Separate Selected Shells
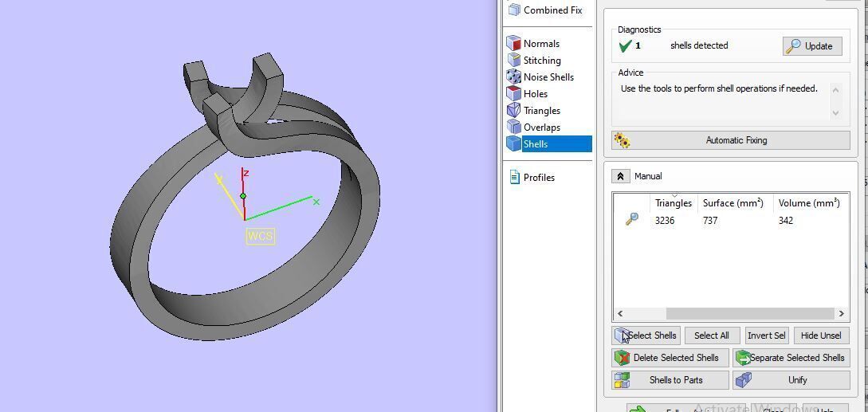 pyautogui.click(x=791, y=358)
